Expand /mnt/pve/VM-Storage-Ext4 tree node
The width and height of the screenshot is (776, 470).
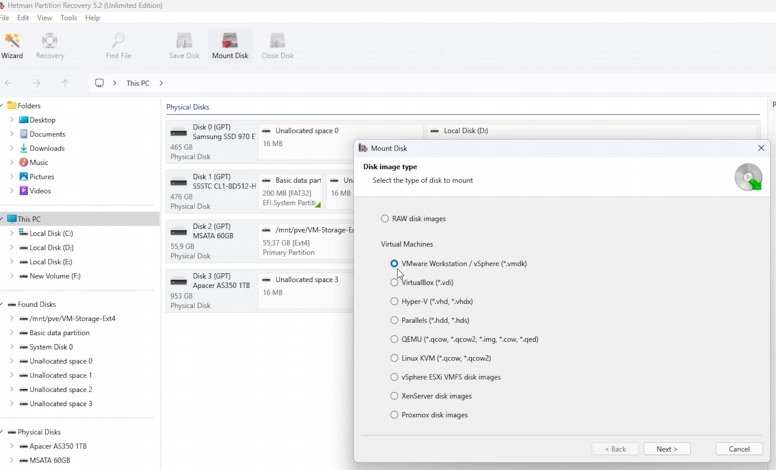point(11,319)
